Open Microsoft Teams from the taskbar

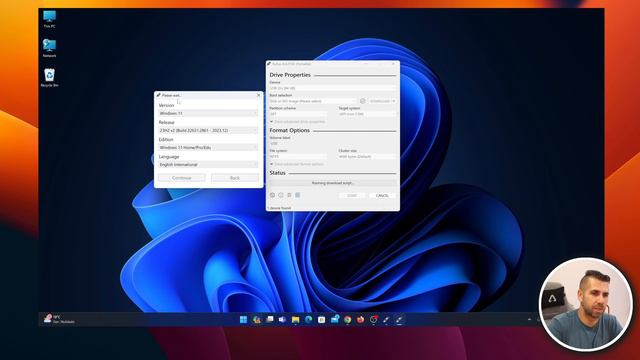tap(282, 320)
